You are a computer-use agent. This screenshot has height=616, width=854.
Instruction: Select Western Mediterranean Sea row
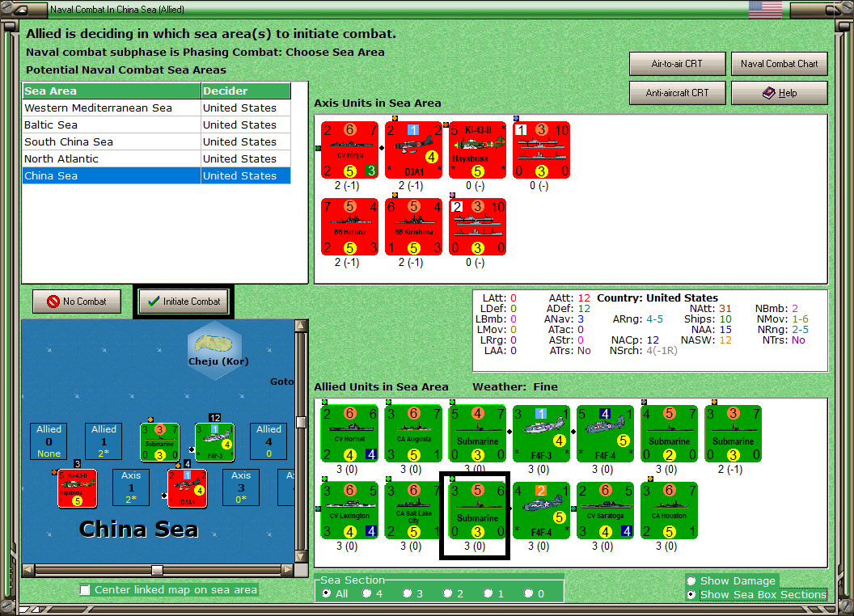[x=156, y=108]
